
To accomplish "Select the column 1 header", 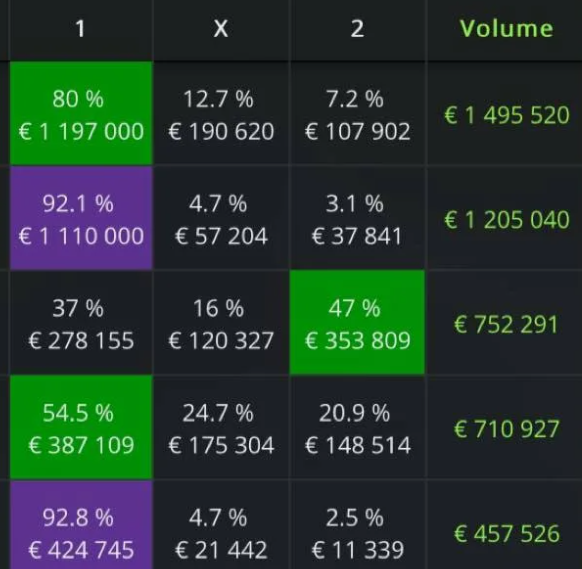I will tap(80, 29).
